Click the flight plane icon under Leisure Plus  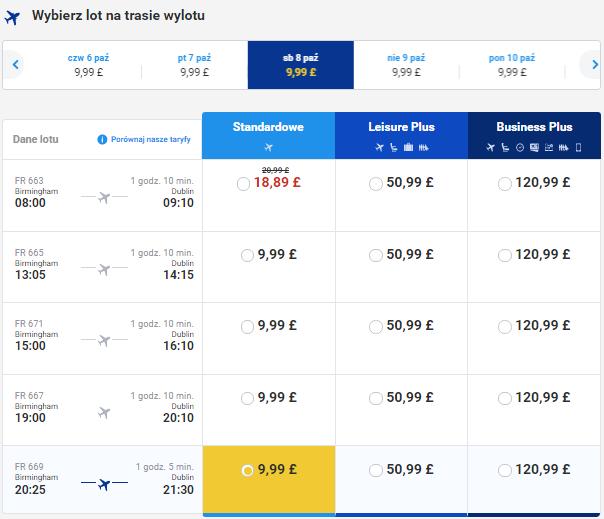click(379, 147)
